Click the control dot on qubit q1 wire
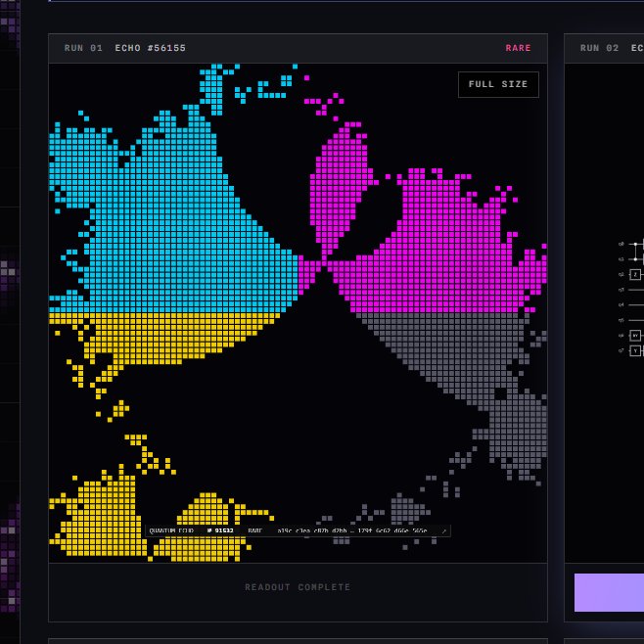Screen dimensions: 644x644 tap(635, 259)
